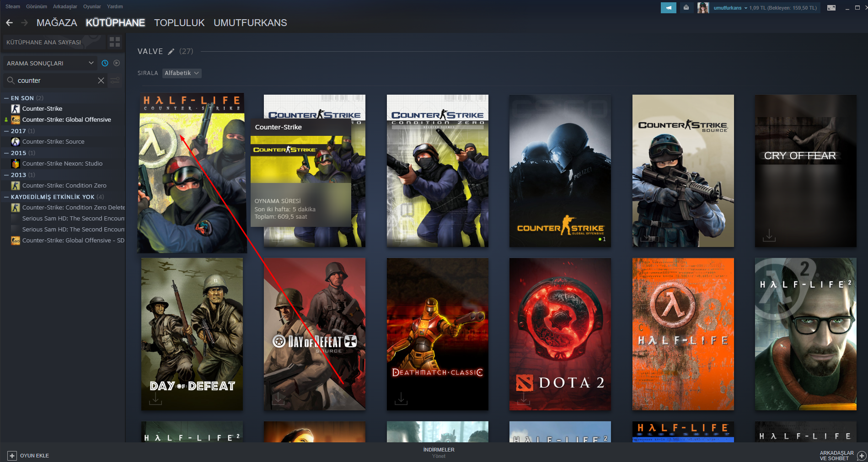Viewport: 868px width, 462px height.
Task: Open Deathmatch Classic cover
Action: coord(438,334)
